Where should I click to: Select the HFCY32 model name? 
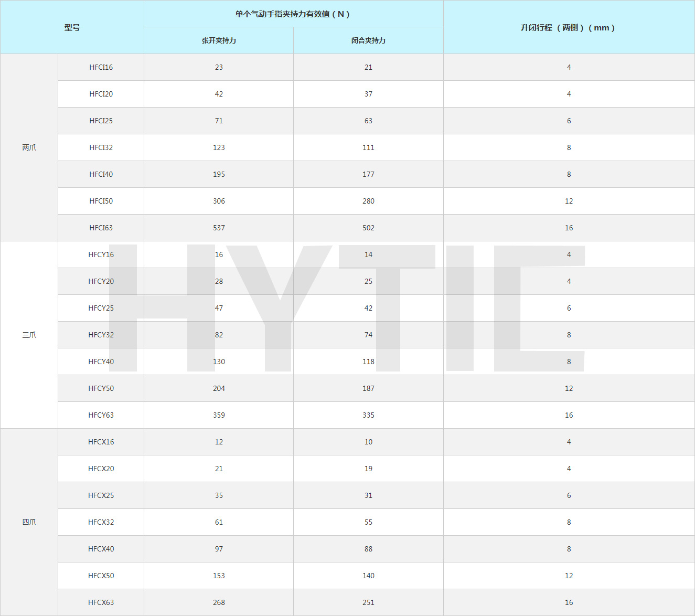point(101,335)
